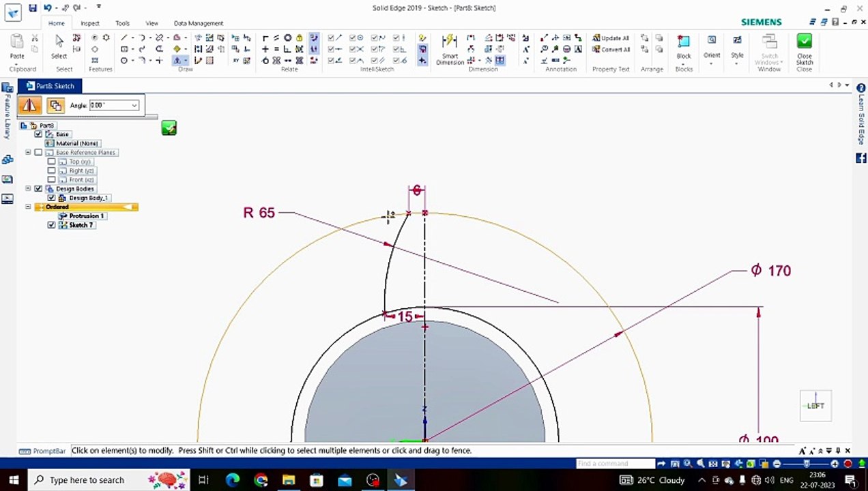This screenshot has width=868, height=491.
Task: Click the Copy option in command bar
Action: point(55,105)
